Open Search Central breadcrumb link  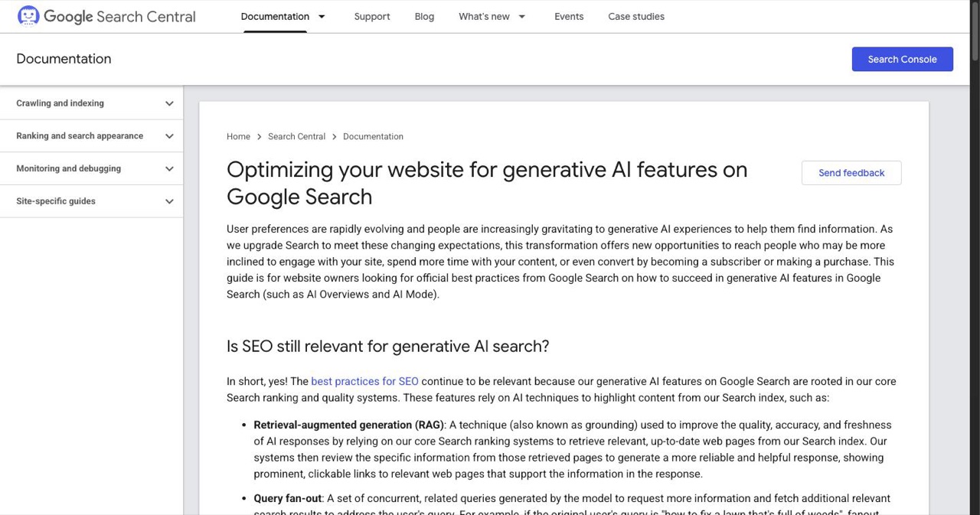[296, 136]
